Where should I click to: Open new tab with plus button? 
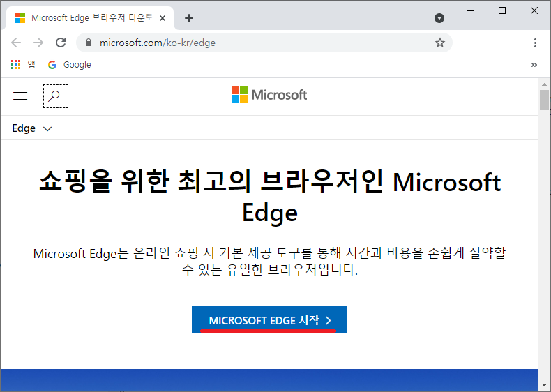(189, 18)
